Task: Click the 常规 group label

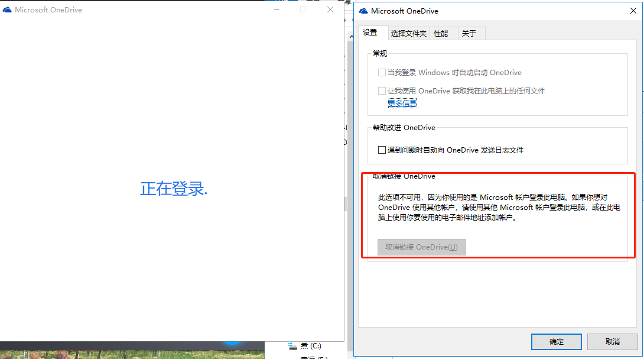Action: 380,54
